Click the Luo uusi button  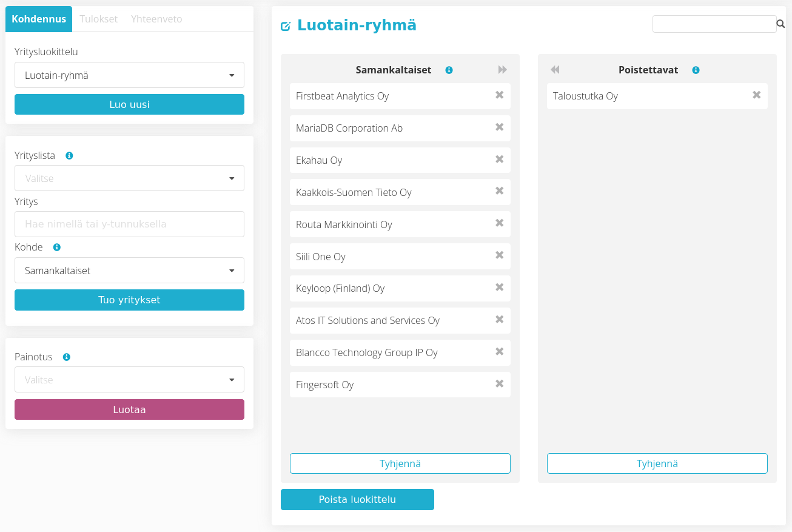(129, 104)
